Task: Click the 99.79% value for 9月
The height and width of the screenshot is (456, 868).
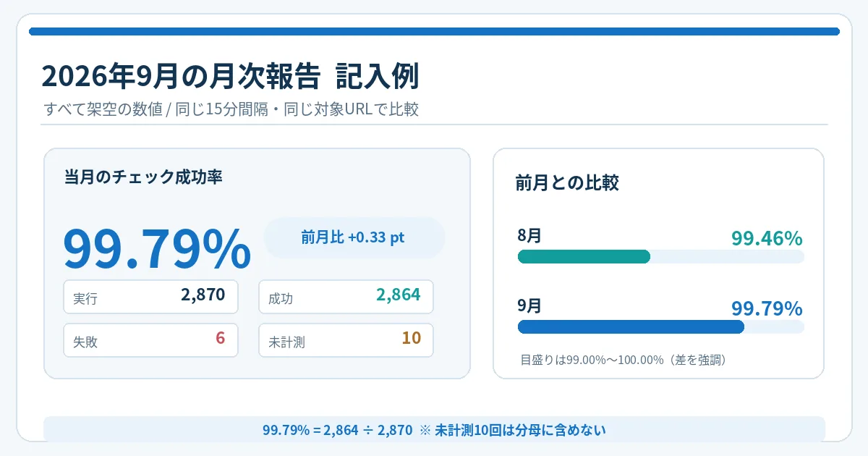Action: tap(767, 309)
